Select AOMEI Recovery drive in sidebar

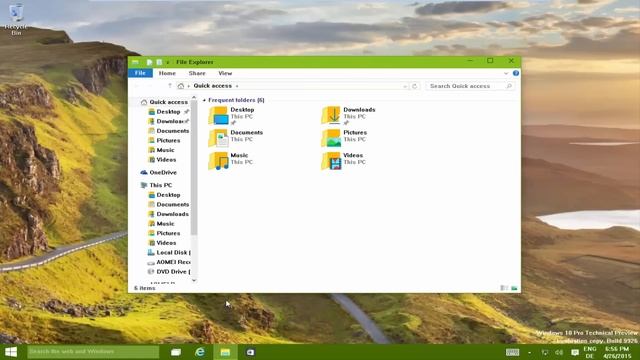169,262
